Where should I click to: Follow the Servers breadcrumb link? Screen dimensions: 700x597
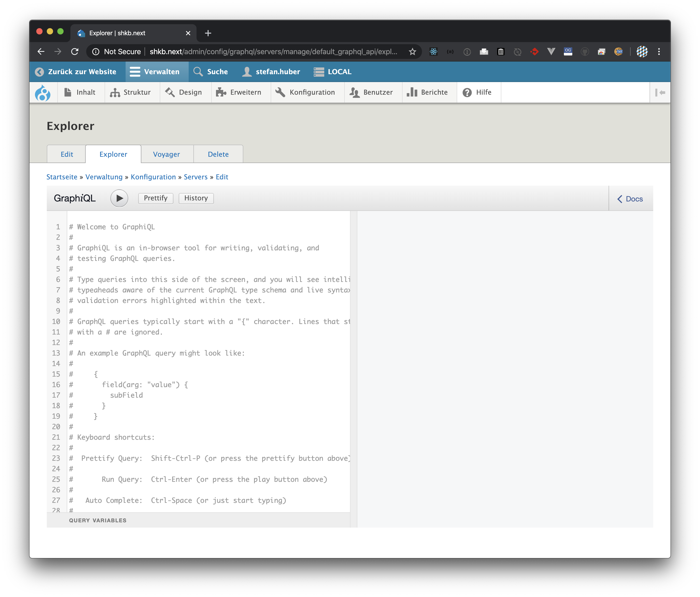coord(195,177)
